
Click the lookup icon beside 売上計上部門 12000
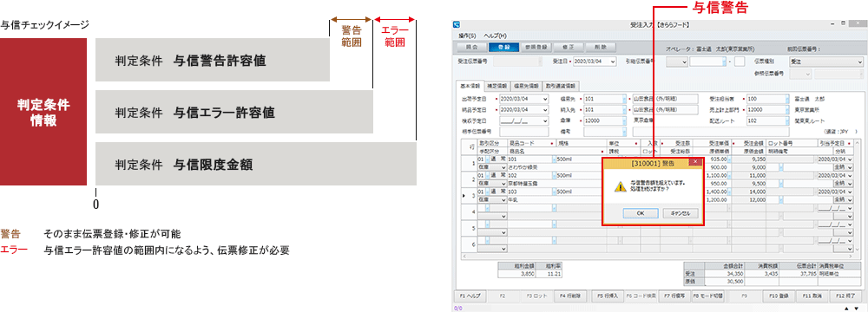pyautogui.click(x=786, y=109)
